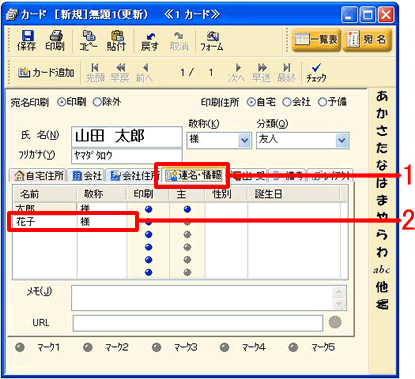
Task: Switch to the 自宅住所 tab
Action: (x=39, y=176)
